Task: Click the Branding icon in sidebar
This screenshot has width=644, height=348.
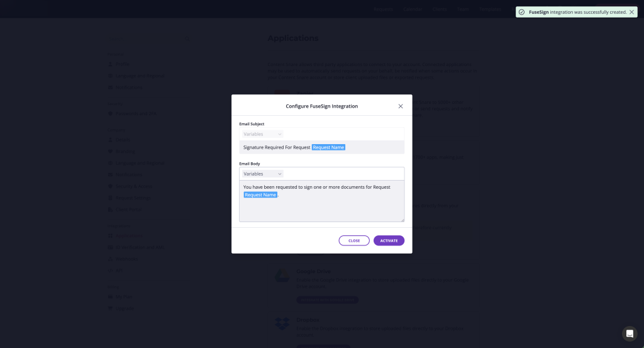Action: point(110,151)
